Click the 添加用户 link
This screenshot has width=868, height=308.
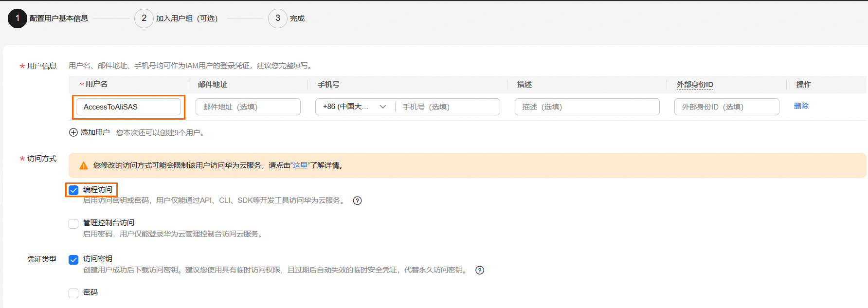(x=95, y=132)
